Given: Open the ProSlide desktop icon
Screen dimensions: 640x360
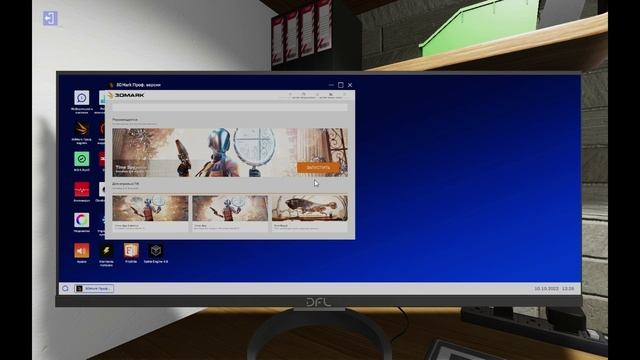Looking at the screenshot, I should coord(131,251).
